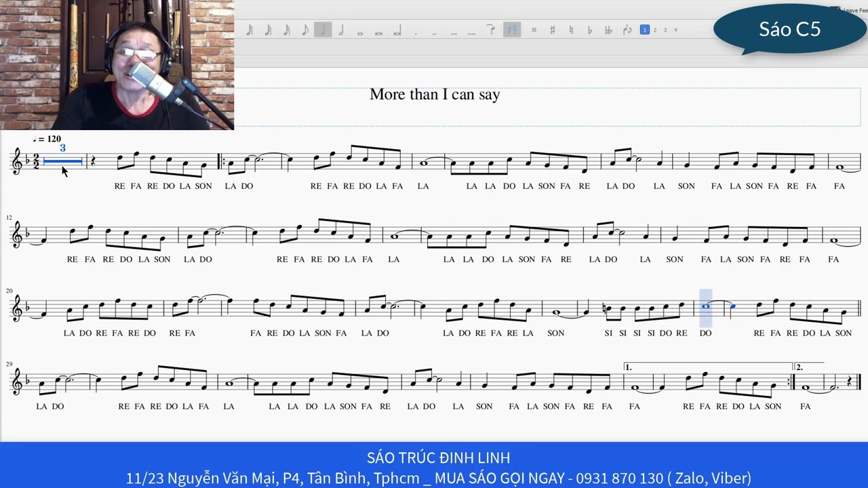Viewport: 868px width, 488px height.
Task: Select the half note duration
Action: click(341, 30)
